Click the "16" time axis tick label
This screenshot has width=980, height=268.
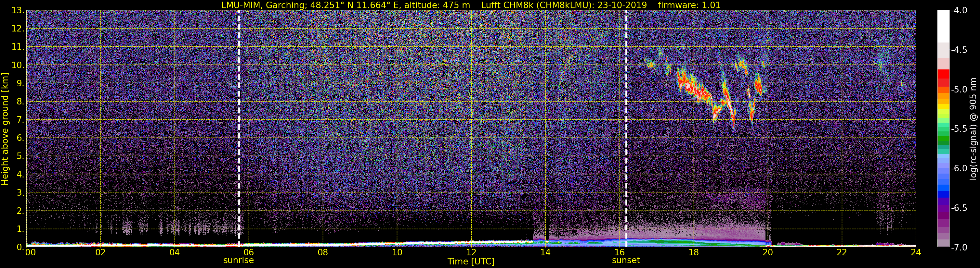click(x=620, y=252)
